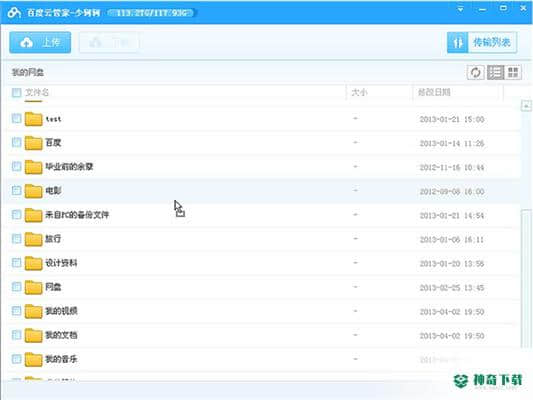533x400 pixels.
Task: Click the 上传 upload button
Action: [40, 42]
